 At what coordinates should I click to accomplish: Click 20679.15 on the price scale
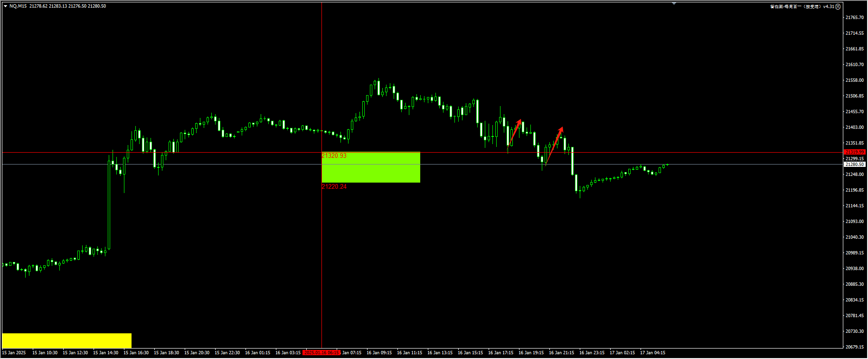[x=855, y=347]
